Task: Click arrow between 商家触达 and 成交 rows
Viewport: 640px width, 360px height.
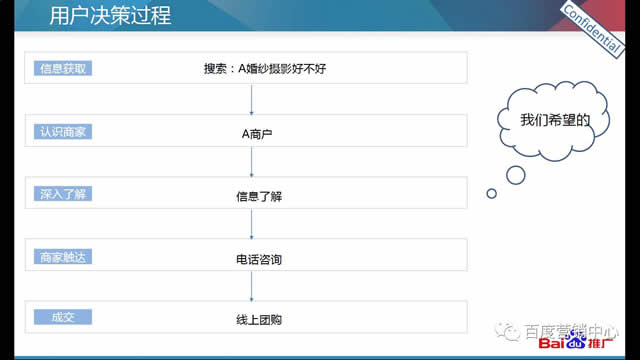Action: coord(251,287)
